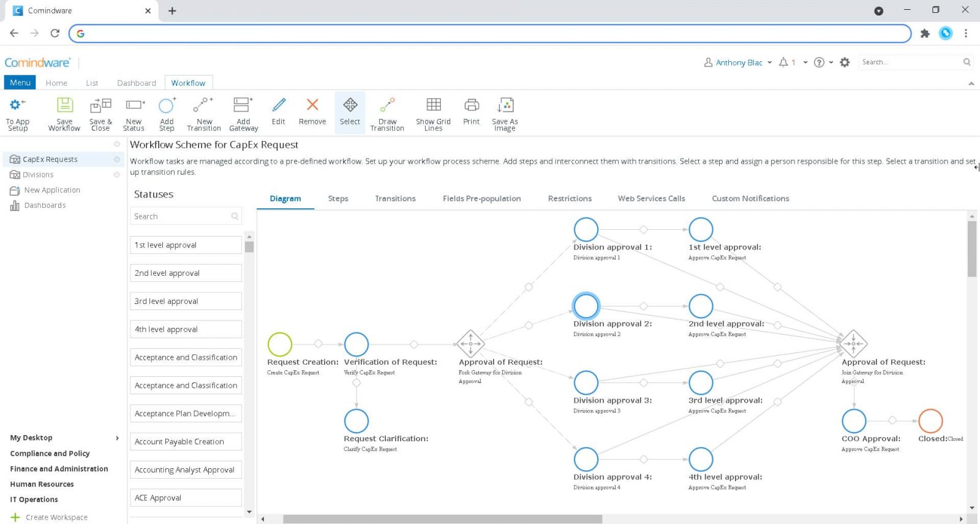Image resolution: width=980 pixels, height=524 pixels.
Task: Select the 4th level approval diagram circle
Action: click(x=701, y=460)
